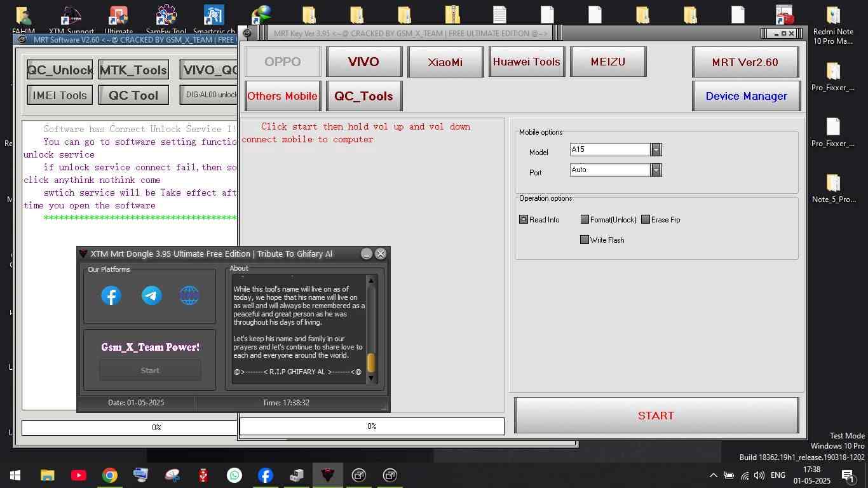Viewport: 868px width, 488px height.
Task: Open the XTM Support desktop shortcut
Action: tap(71, 19)
